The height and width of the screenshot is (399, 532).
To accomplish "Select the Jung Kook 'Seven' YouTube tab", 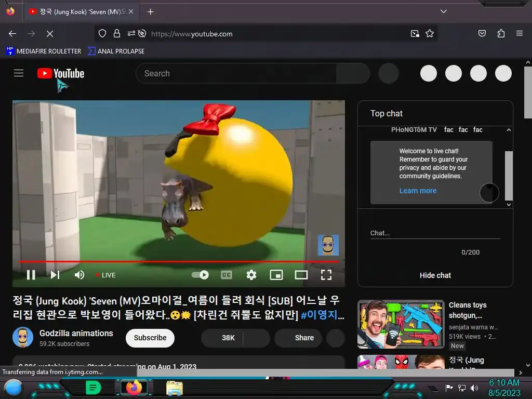I will click(82, 12).
